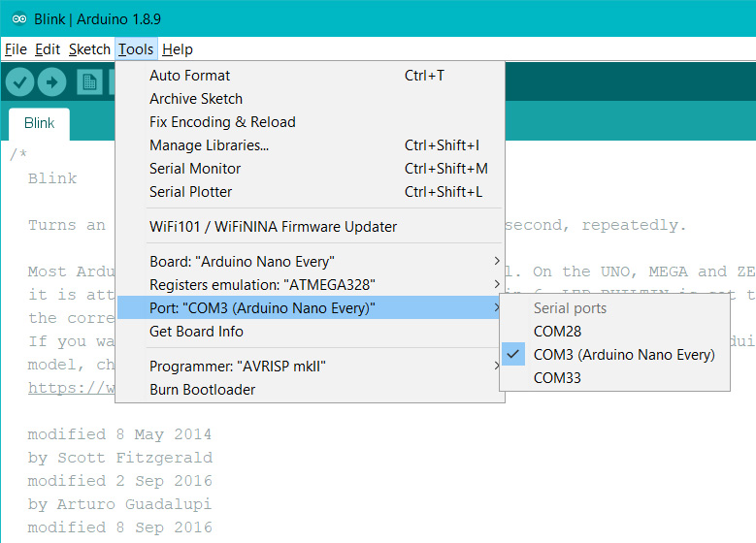Image resolution: width=756 pixels, height=543 pixels.
Task: Click the "by Scott Fitzgerald" comment line
Action: (x=120, y=458)
